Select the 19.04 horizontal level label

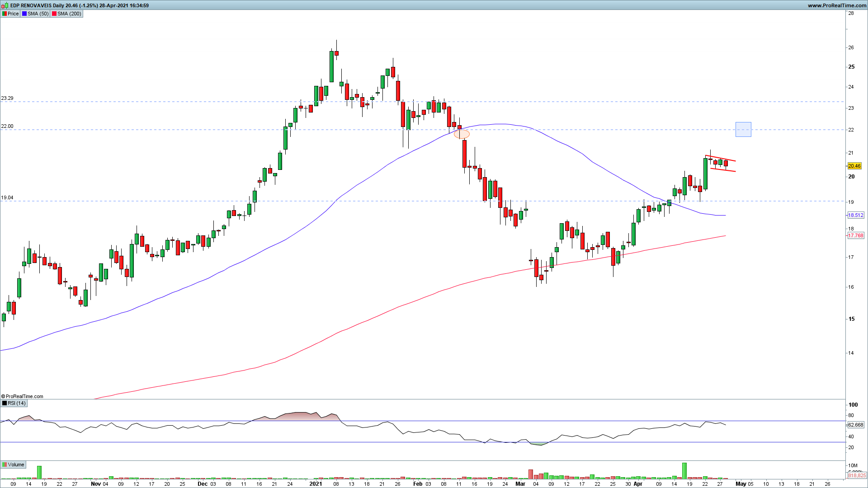click(x=7, y=197)
